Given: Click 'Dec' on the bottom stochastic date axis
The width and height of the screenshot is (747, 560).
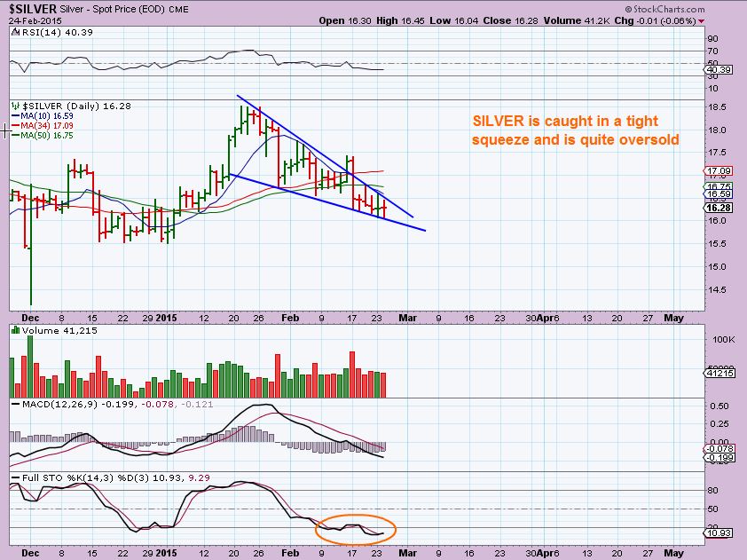Looking at the screenshot, I should coord(30,553).
